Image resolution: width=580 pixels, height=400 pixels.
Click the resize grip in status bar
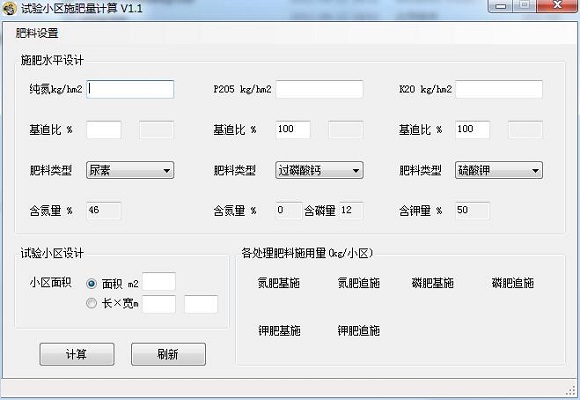pos(571,391)
